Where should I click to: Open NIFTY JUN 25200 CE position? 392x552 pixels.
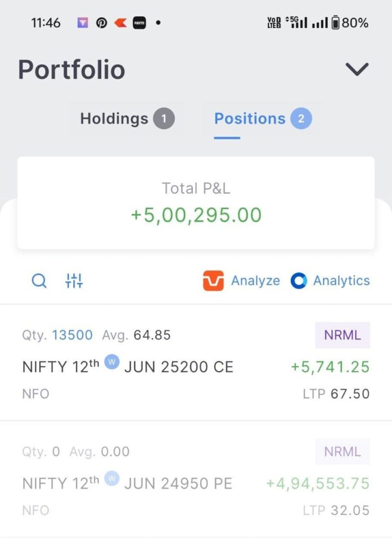point(128,367)
